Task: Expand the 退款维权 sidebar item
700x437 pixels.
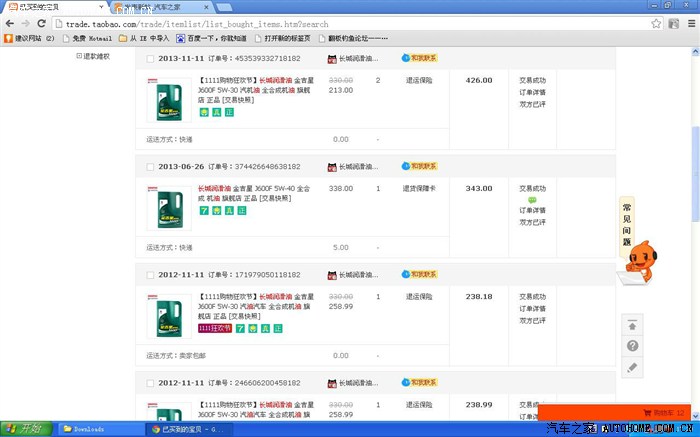Action: point(79,56)
